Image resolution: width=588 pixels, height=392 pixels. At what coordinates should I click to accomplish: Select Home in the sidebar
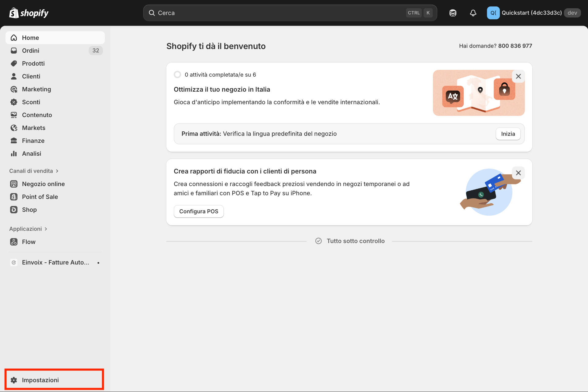click(30, 37)
